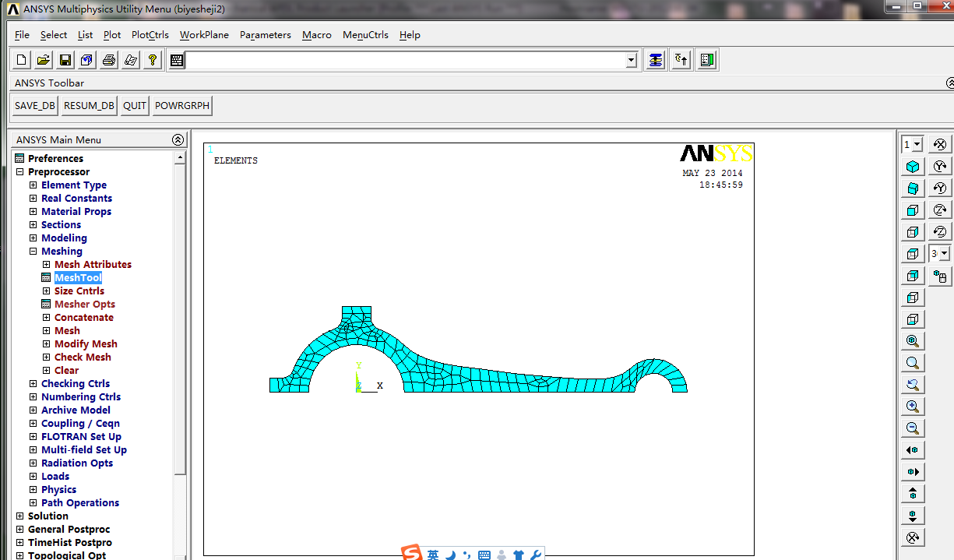
Task: Click the RESUM_DB button
Action: coord(89,106)
